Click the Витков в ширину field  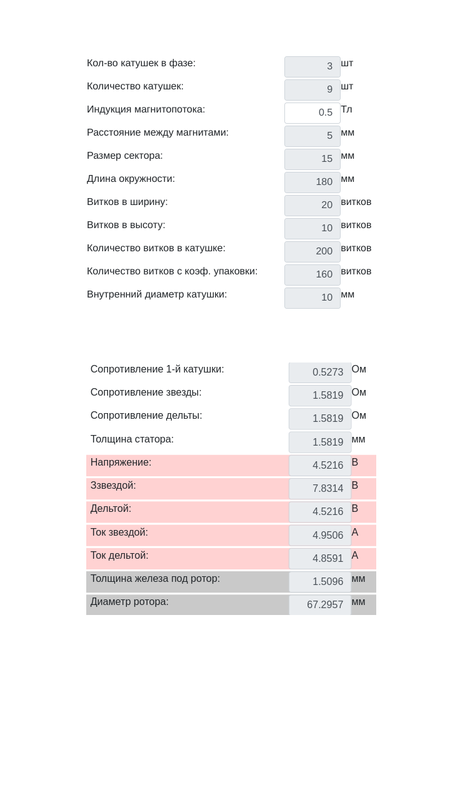click(x=312, y=206)
